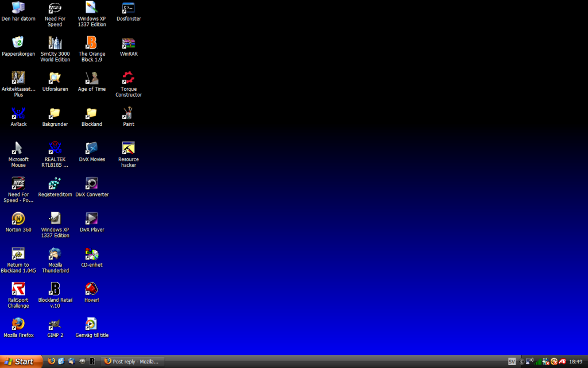Screen dimensions: 588x368
Task: Click the SimCity 3000 World Edition icon
Action: 55,44
